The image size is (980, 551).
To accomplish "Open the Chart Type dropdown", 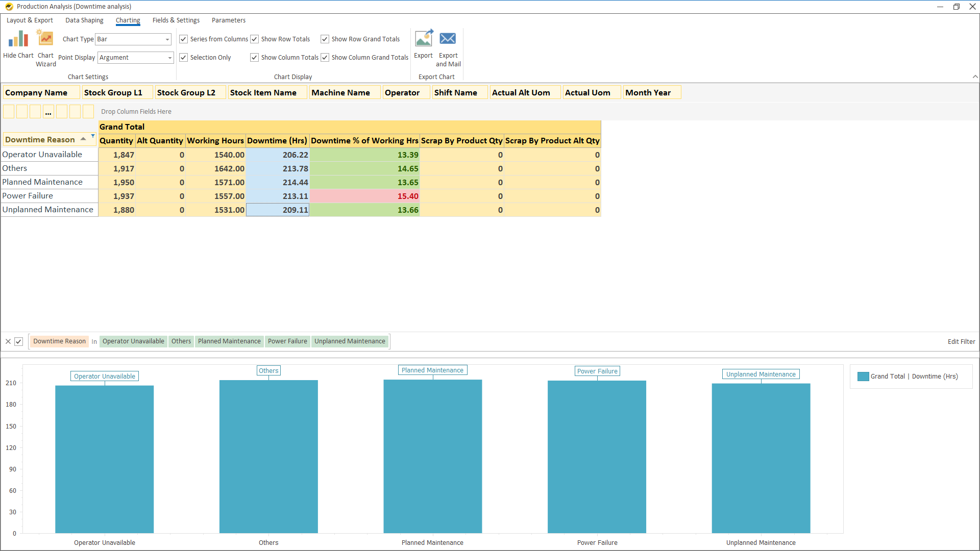I will [x=167, y=39].
